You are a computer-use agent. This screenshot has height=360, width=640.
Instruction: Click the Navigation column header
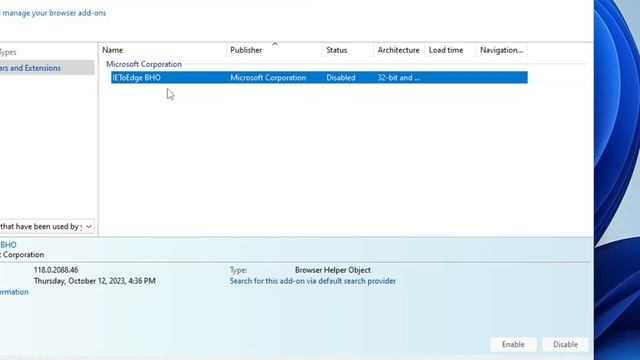click(x=502, y=50)
